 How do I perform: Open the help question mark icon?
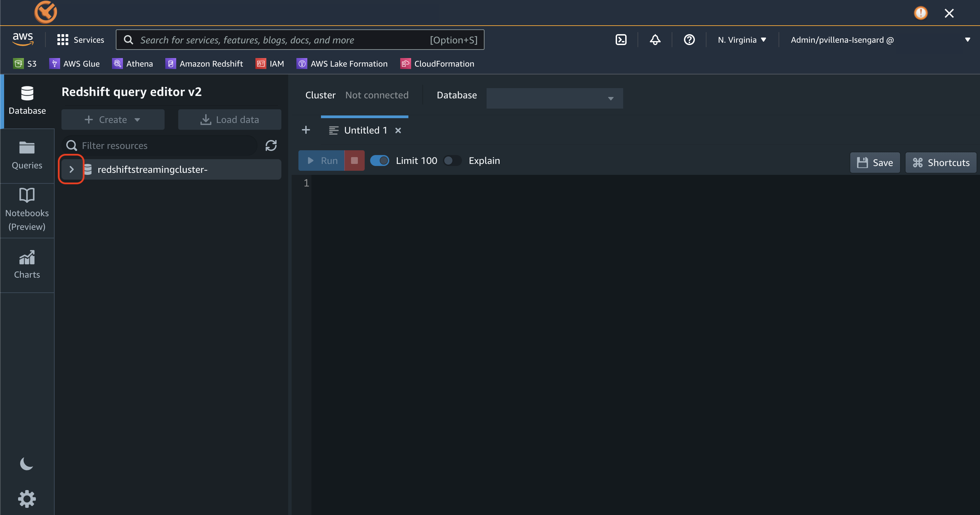coord(689,40)
